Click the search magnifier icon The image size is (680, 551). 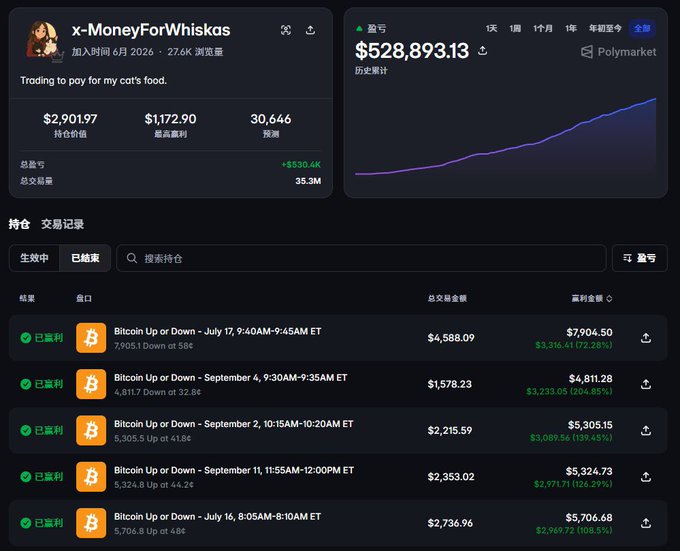point(132,258)
